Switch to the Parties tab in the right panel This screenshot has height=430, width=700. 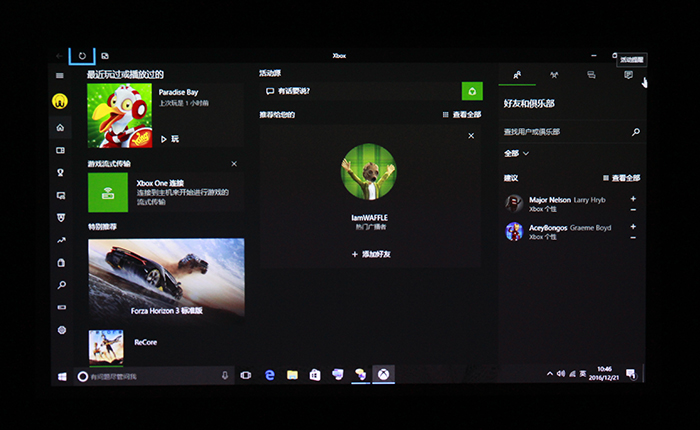554,75
